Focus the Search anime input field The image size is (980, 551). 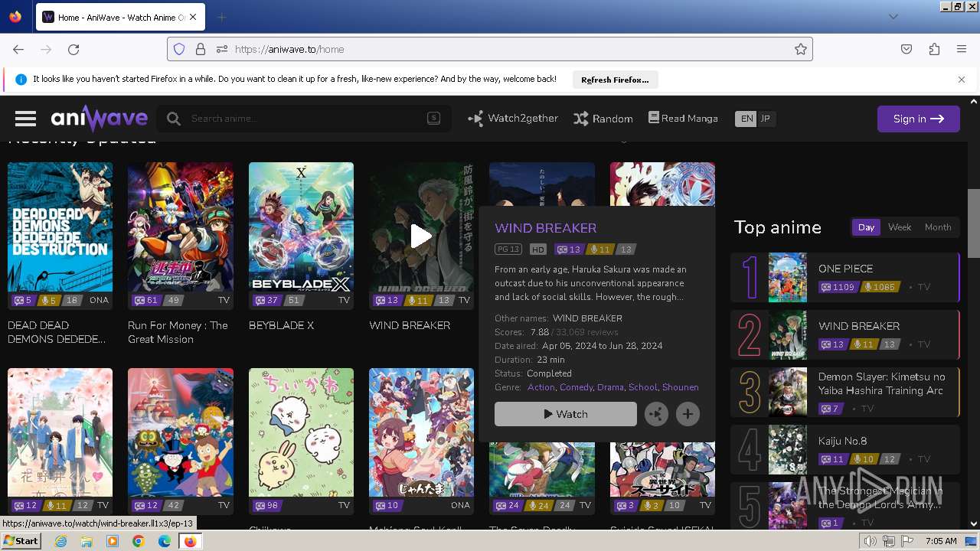click(x=305, y=119)
